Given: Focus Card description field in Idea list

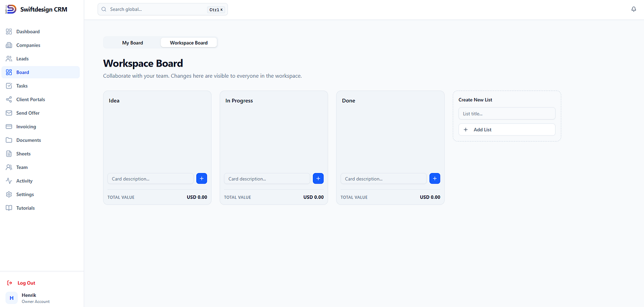Looking at the screenshot, I should pos(151,179).
